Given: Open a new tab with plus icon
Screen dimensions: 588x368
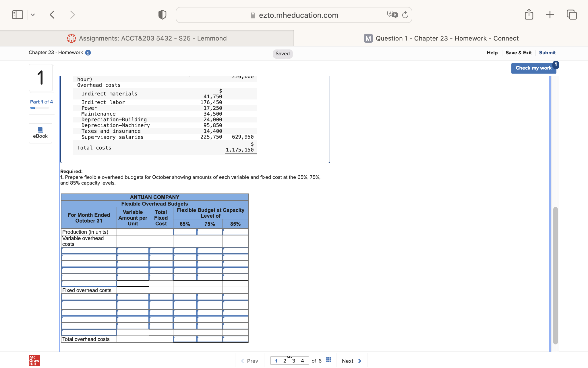Looking at the screenshot, I should (550, 15).
